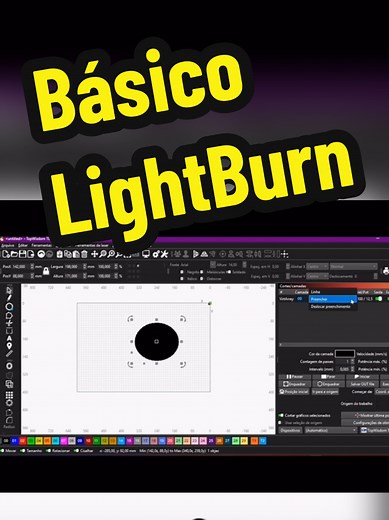The height and width of the screenshot is (520, 389).
Task: Toggle Usar seleção de origem switch
Action: tap(280, 423)
